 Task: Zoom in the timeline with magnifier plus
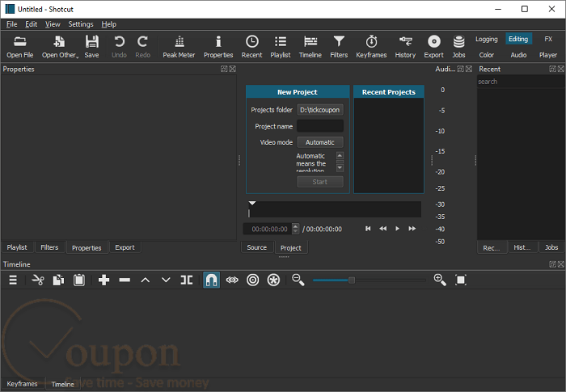pyautogui.click(x=440, y=280)
